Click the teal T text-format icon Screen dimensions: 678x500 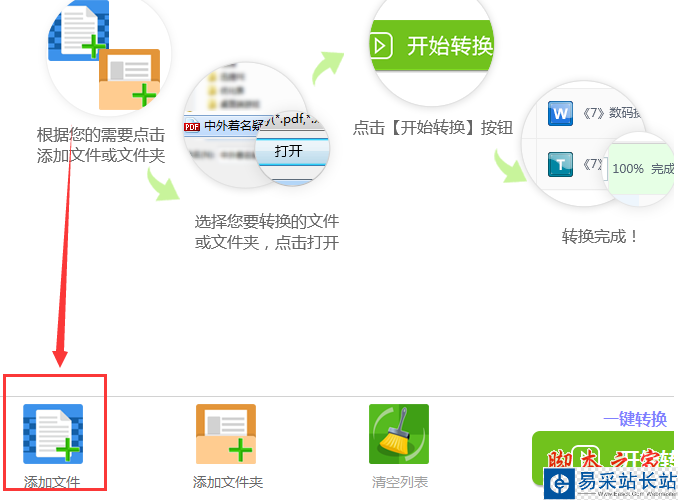(560, 164)
